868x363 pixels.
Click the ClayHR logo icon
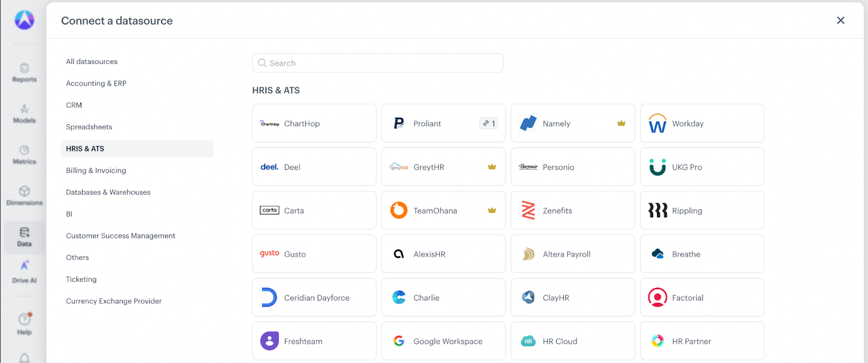(x=528, y=297)
